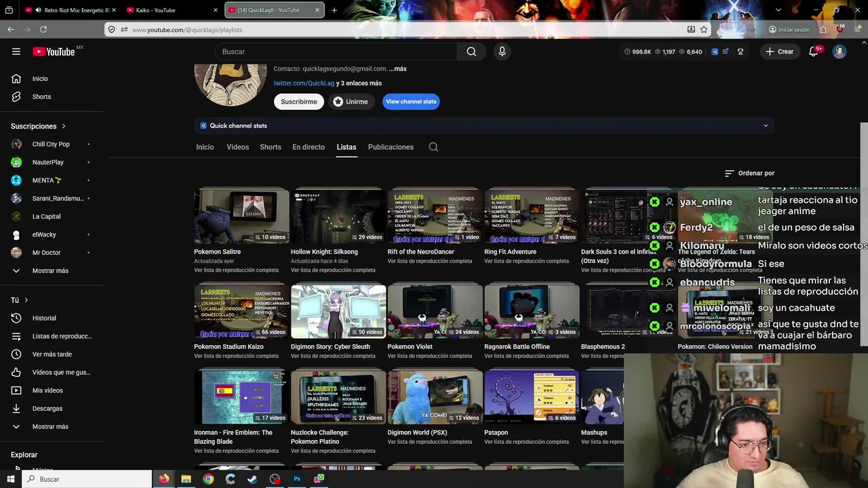Open the Ordenar por sort dropdown

(749, 173)
